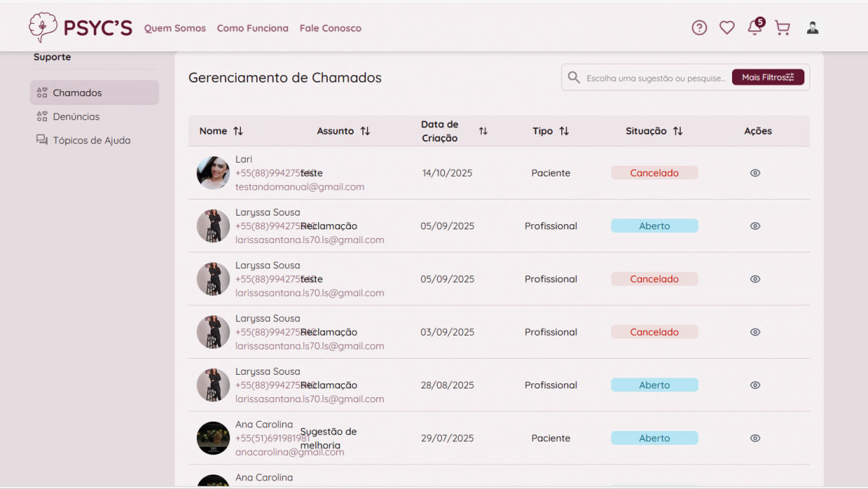Click the Aberto status badge for 05/09/2025
The width and height of the screenshot is (868, 489).
[x=654, y=226]
